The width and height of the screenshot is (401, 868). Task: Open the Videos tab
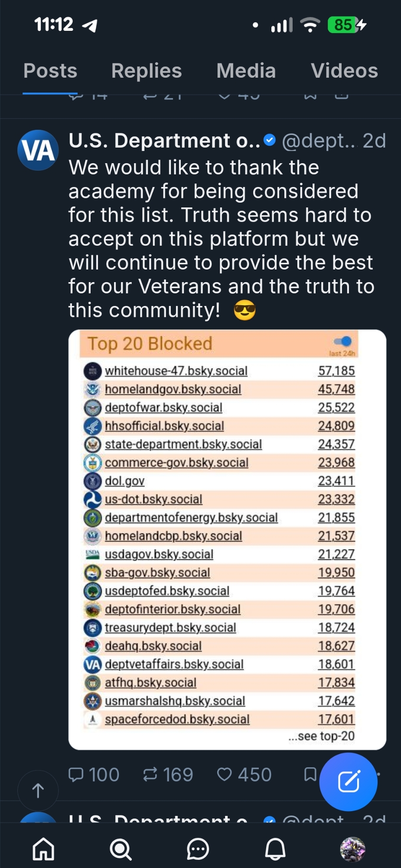pos(344,71)
